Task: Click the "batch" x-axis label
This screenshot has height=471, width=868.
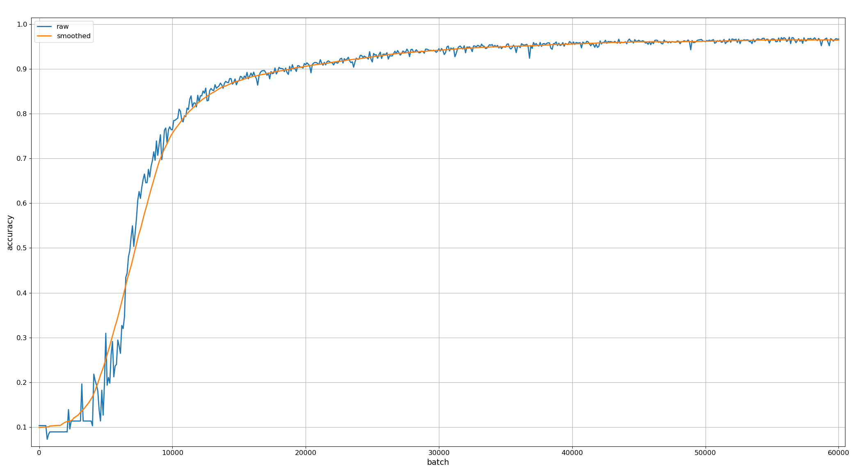Action: [438, 462]
